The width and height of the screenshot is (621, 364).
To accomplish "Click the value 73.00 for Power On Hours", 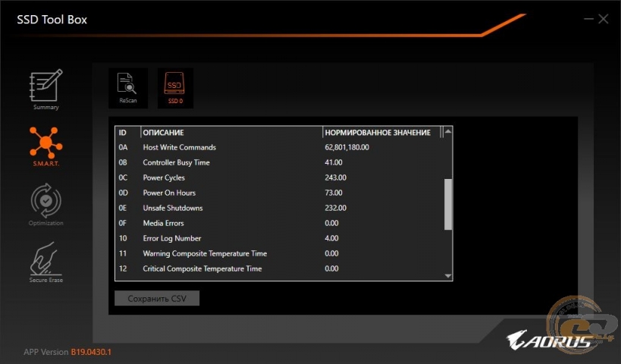I will point(334,193).
